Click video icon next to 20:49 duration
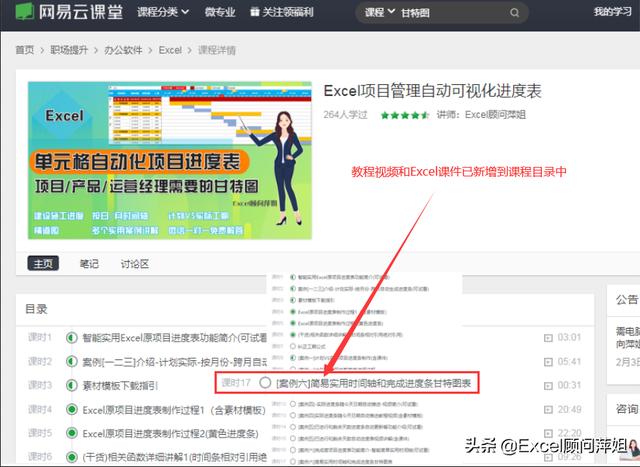Image resolution: width=640 pixels, height=467 pixels. click(x=548, y=409)
